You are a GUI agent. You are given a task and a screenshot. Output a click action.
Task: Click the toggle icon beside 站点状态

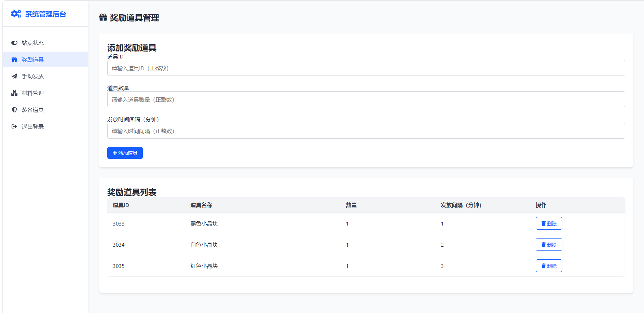click(x=14, y=43)
